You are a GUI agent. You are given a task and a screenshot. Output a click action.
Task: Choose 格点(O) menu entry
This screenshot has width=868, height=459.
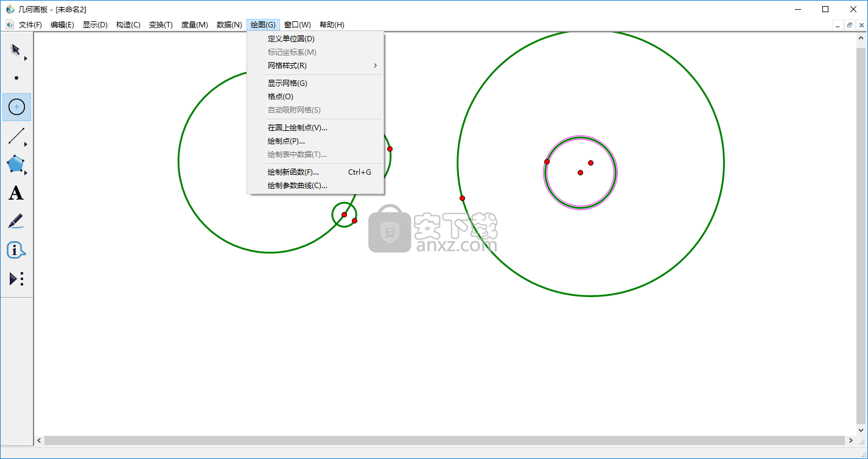(x=315, y=97)
